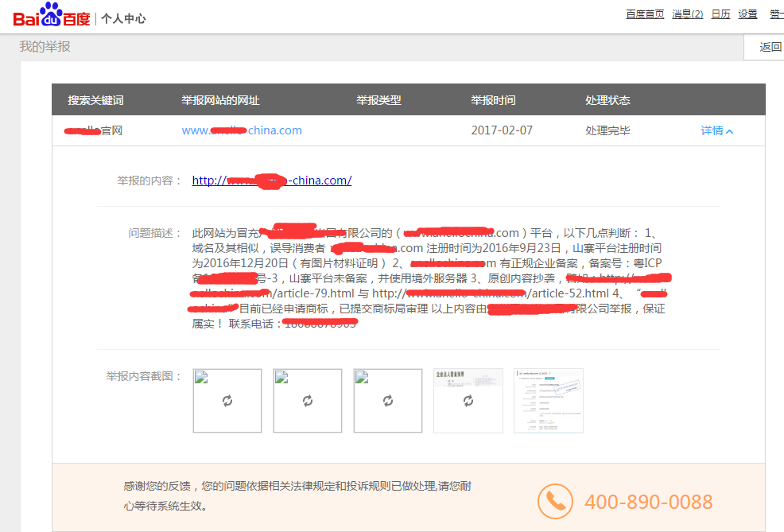Open the 日历 calendar menu item
The image size is (784, 532).
[x=720, y=14]
